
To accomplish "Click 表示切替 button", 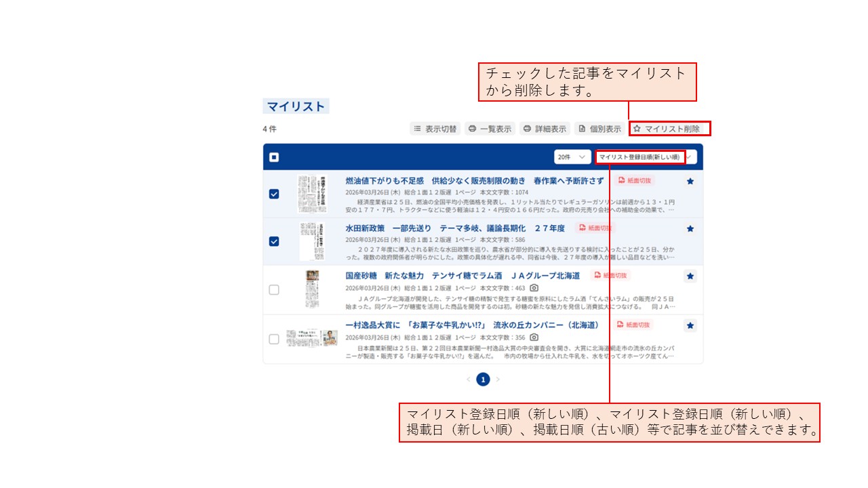I will (435, 129).
